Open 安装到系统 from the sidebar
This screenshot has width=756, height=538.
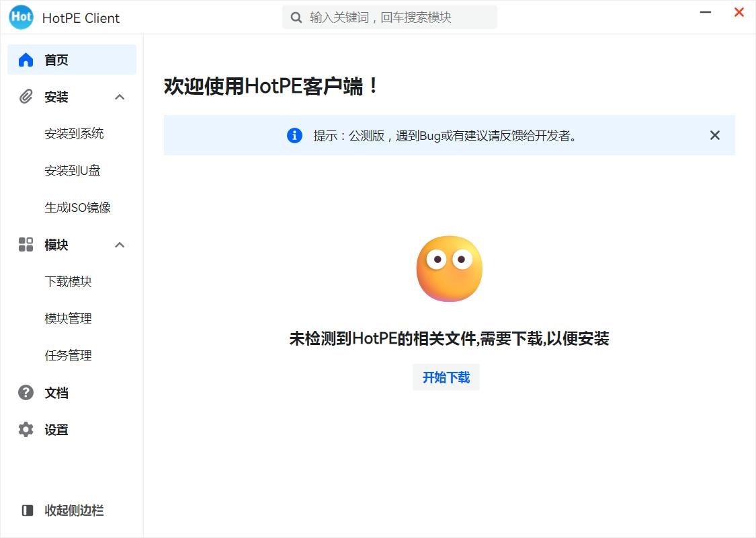pos(74,133)
